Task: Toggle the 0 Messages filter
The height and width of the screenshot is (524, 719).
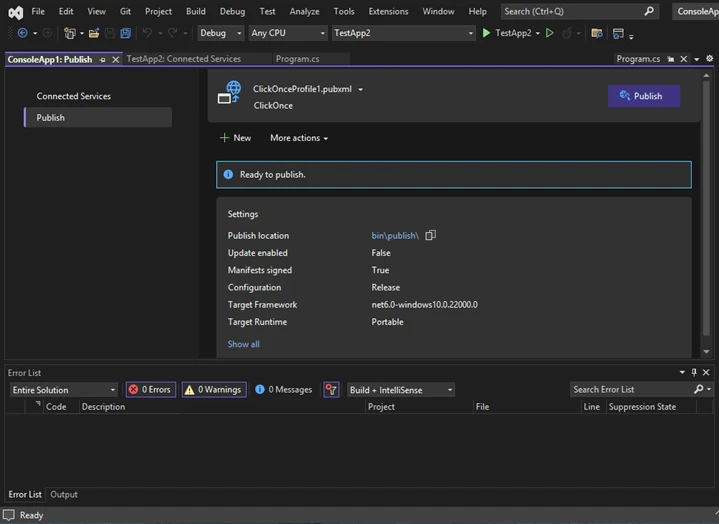Action: click(283, 390)
